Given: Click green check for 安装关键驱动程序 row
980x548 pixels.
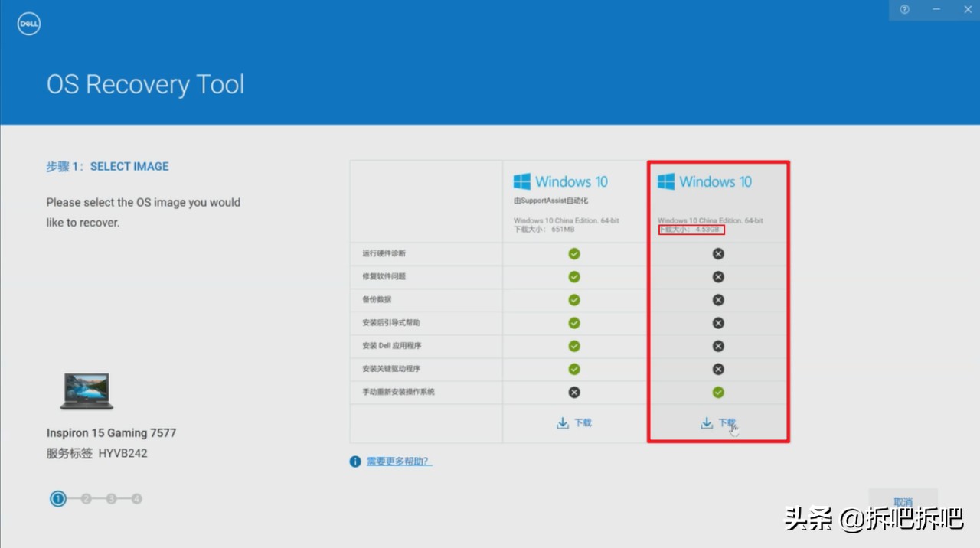Looking at the screenshot, I should (574, 369).
